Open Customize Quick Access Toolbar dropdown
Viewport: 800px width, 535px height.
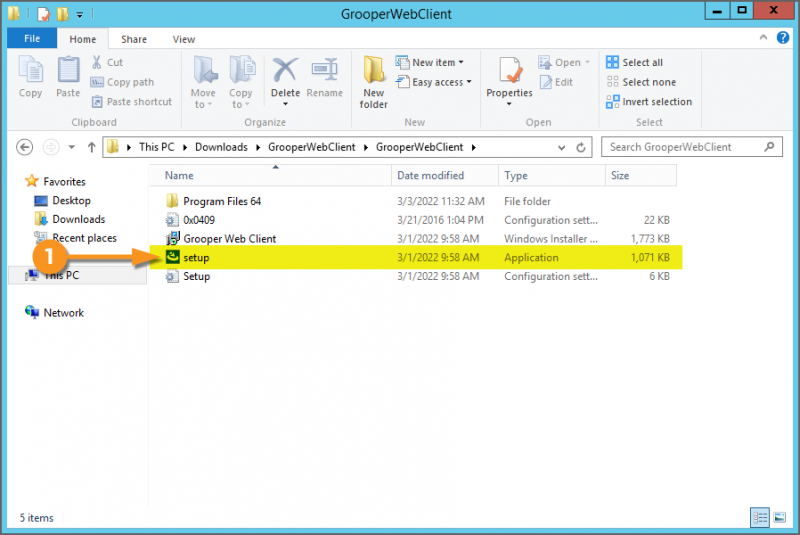80,15
